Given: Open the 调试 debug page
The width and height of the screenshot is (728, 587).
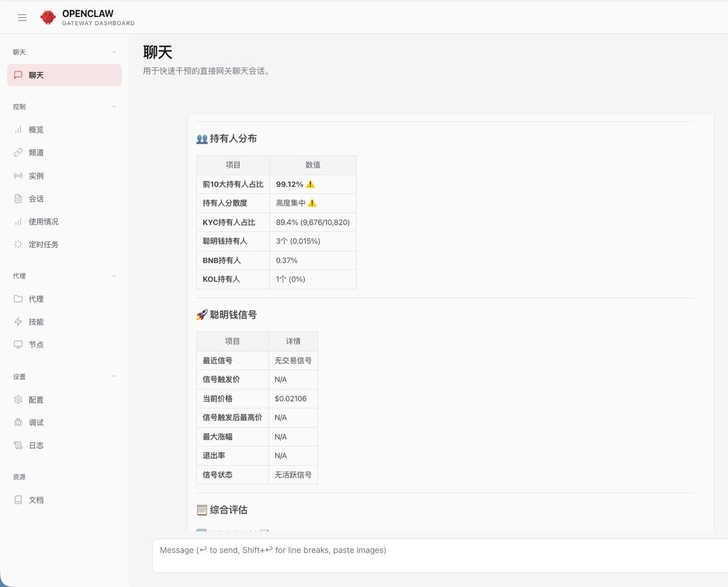Looking at the screenshot, I should point(64,422).
